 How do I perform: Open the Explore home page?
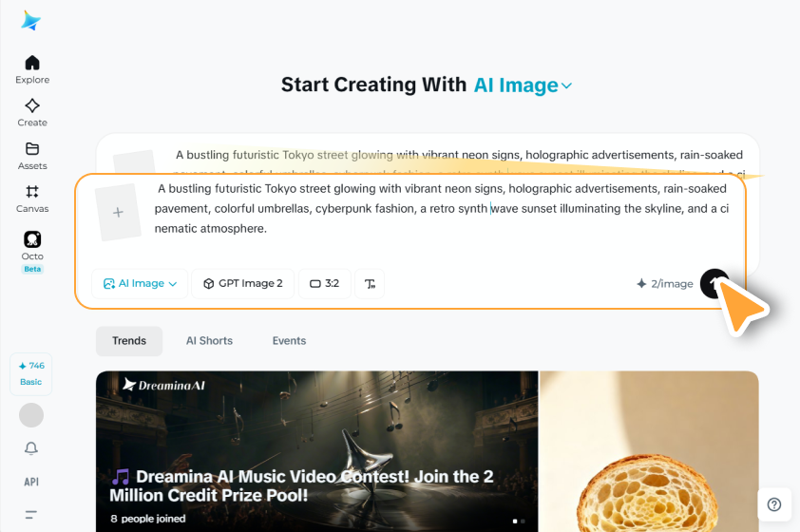[32, 69]
